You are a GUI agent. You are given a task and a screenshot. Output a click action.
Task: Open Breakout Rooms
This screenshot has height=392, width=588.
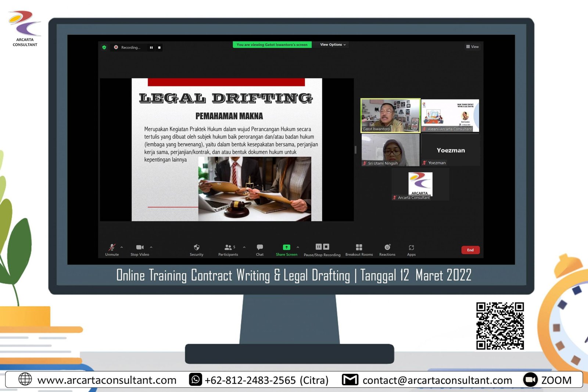click(359, 248)
